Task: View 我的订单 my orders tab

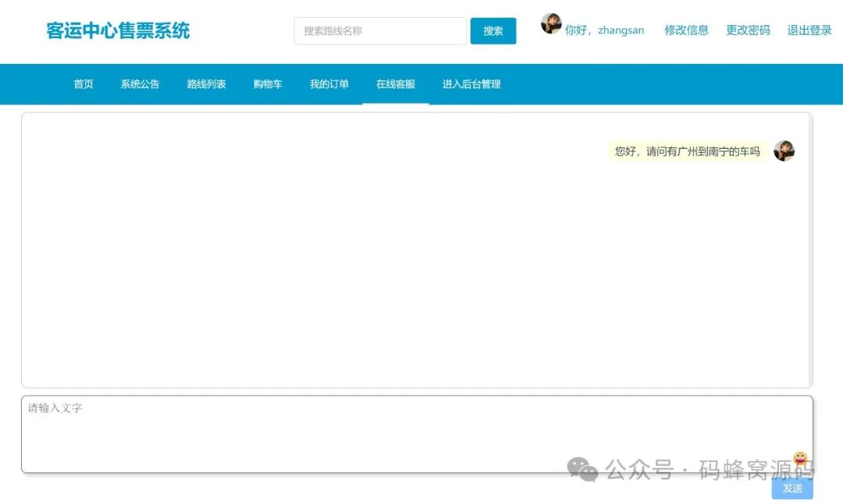Action: pyautogui.click(x=329, y=83)
